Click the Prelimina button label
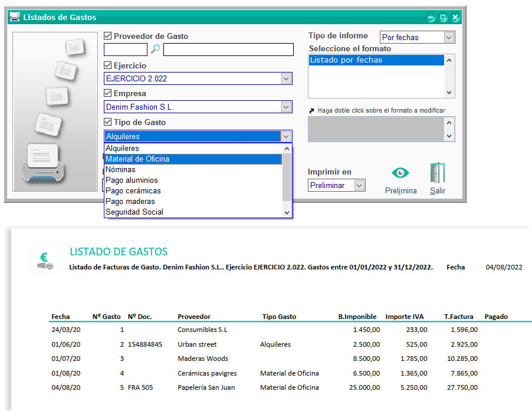Image resolution: width=532 pixels, height=411 pixels. 400,190
